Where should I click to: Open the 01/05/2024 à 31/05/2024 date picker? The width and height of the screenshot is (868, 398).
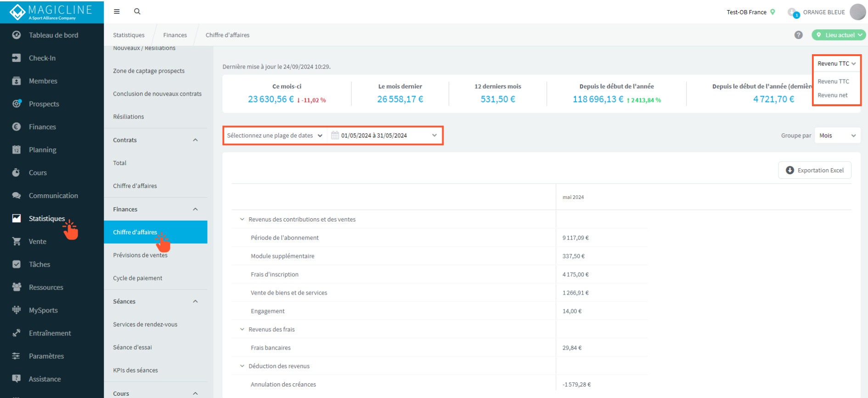pos(384,136)
